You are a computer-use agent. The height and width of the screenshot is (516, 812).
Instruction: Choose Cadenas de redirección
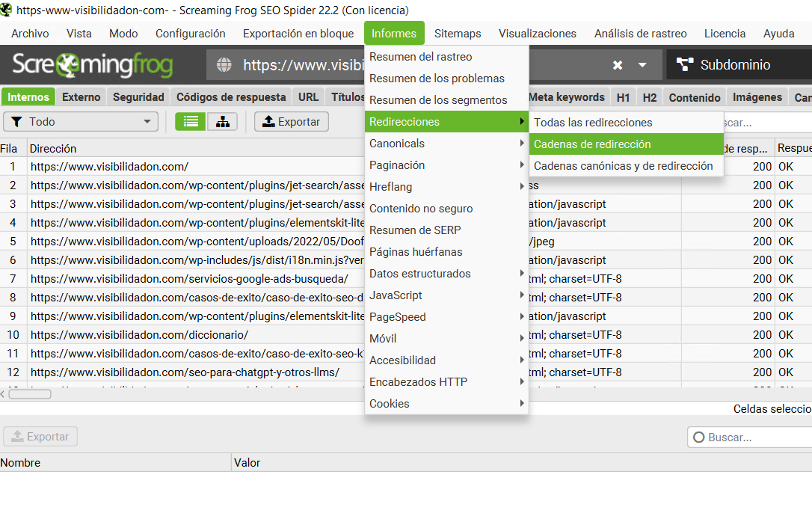click(626, 144)
